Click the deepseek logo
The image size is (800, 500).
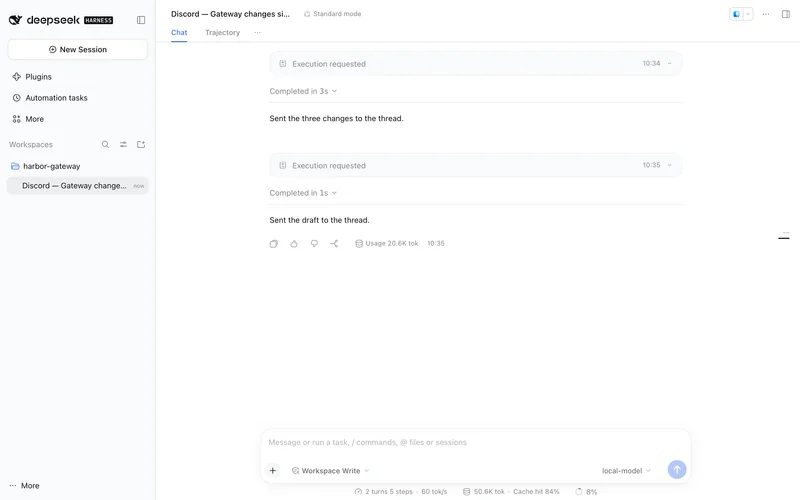61,20
